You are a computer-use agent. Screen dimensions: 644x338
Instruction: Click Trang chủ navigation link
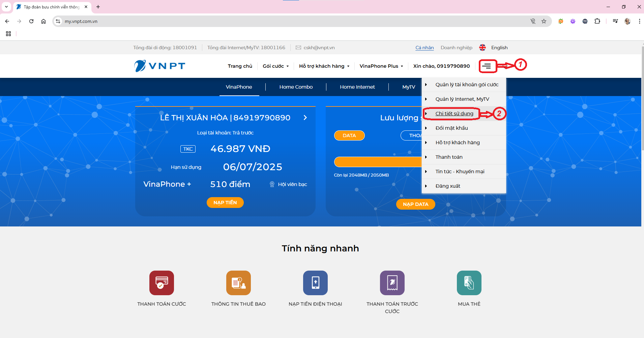click(240, 66)
